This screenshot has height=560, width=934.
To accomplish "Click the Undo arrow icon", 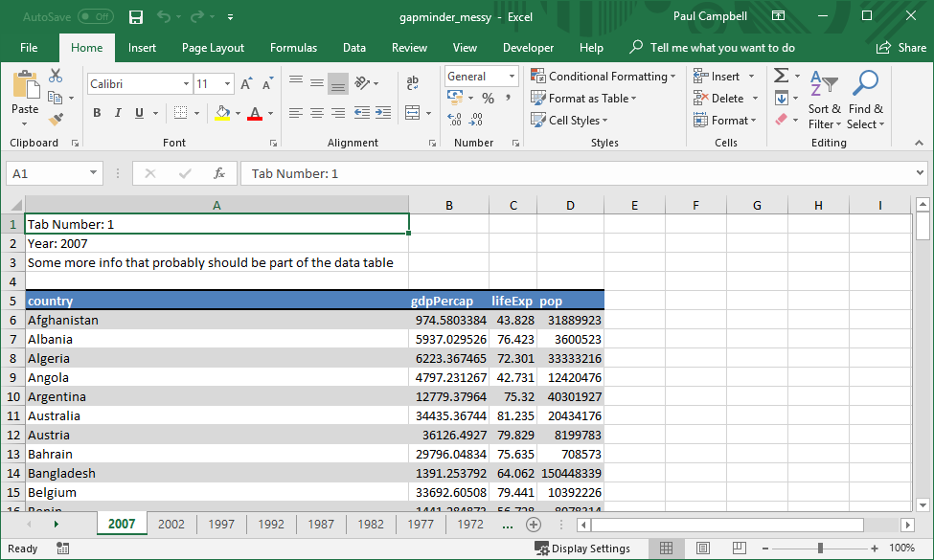I will pyautogui.click(x=163, y=16).
